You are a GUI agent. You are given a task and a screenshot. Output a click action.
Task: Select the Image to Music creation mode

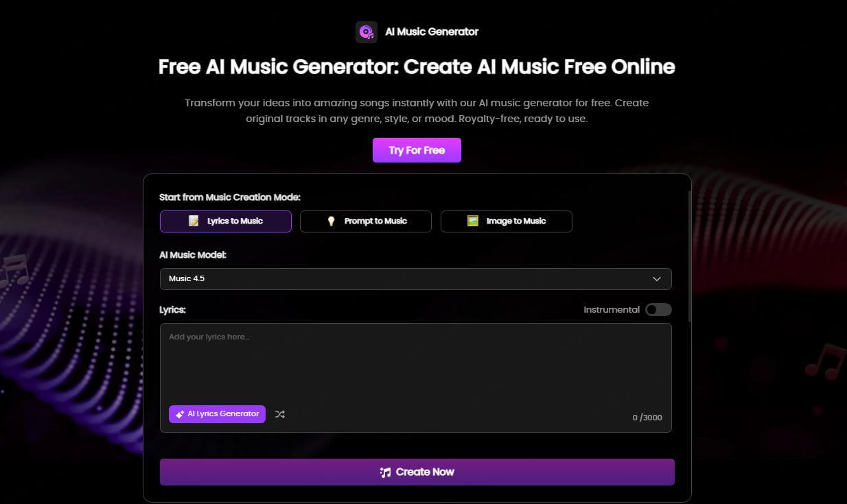coord(507,221)
